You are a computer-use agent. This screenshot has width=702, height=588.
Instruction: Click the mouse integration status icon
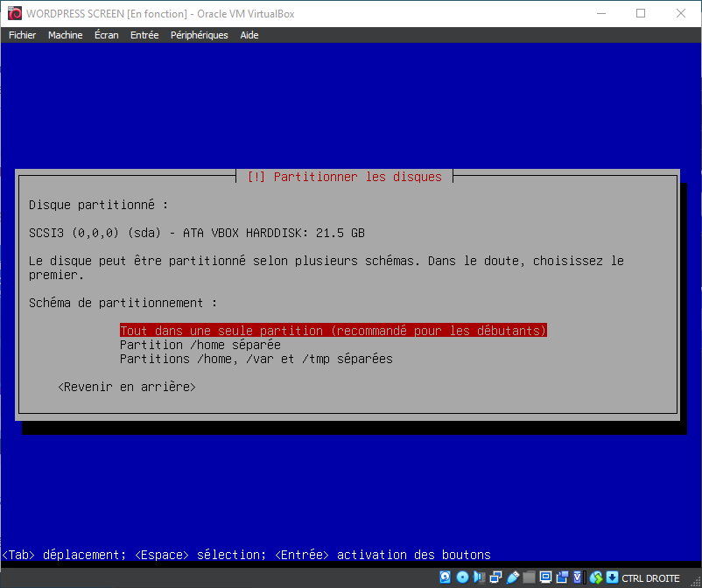pyautogui.click(x=596, y=577)
